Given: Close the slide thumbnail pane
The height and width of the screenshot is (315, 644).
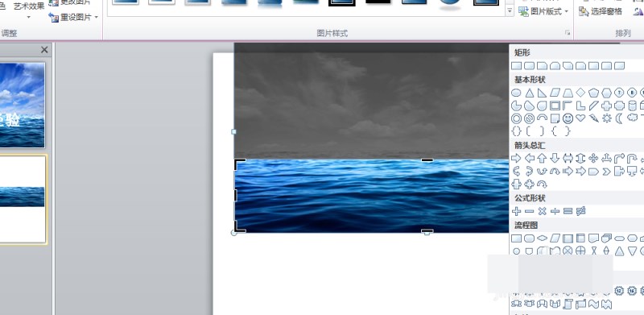Looking at the screenshot, I should pyautogui.click(x=44, y=50).
